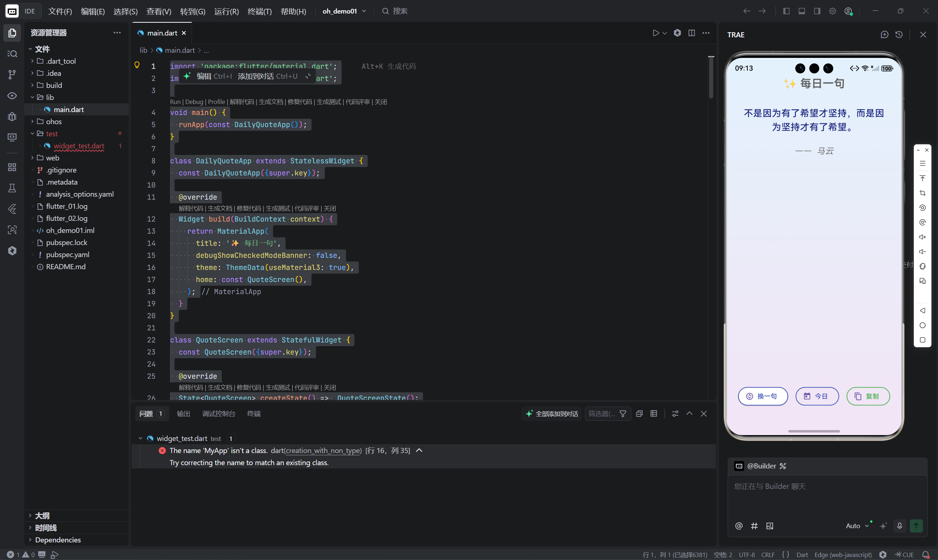Expand the ohos folder
Viewport: 938px width, 560px height.
[54, 122]
